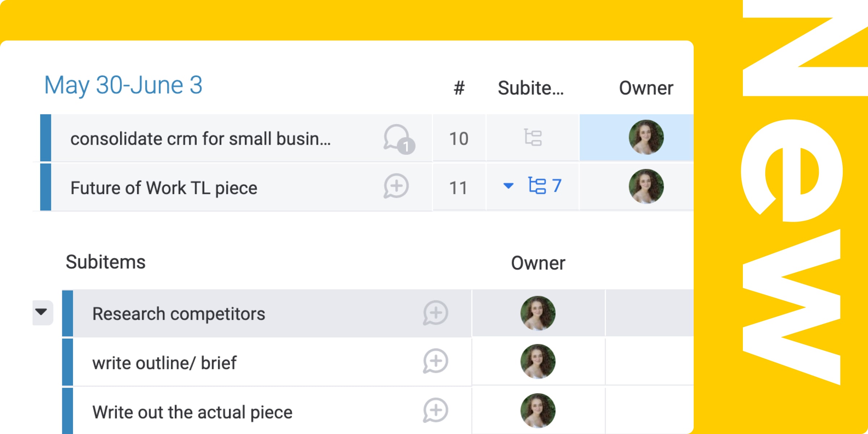This screenshot has height=434, width=868.
Task: Click subitems icon in consolidate crm row
Action: (x=533, y=138)
